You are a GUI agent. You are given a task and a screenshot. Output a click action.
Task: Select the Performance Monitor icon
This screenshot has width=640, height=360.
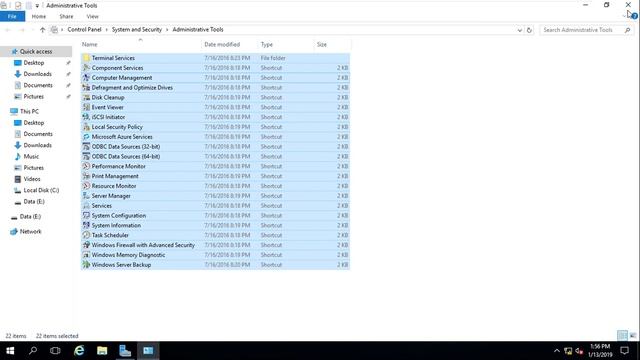click(x=86, y=166)
